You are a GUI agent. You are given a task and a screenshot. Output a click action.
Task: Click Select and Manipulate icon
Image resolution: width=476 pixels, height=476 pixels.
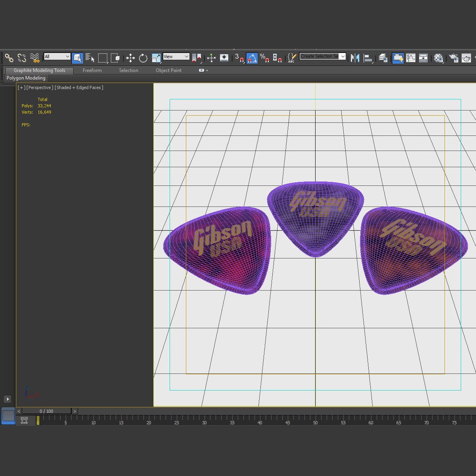pos(211,58)
